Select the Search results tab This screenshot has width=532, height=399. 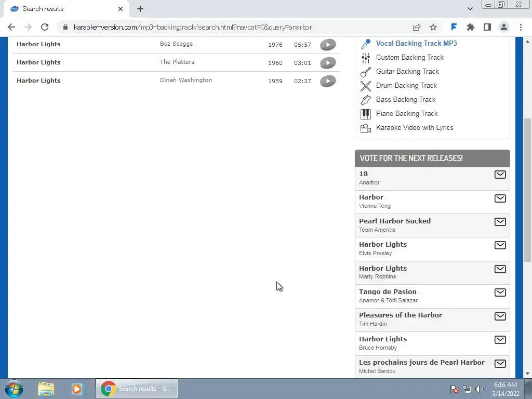(66, 9)
